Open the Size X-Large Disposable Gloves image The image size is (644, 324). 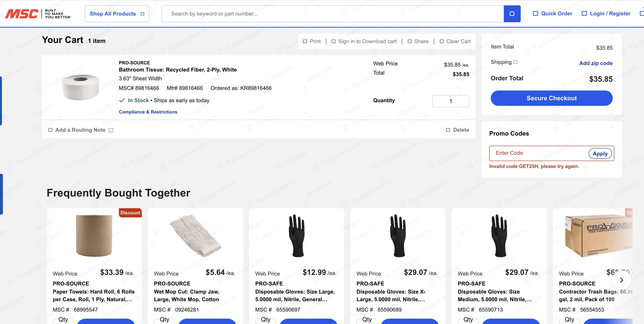pyautogui.click(x=398, y=235)
